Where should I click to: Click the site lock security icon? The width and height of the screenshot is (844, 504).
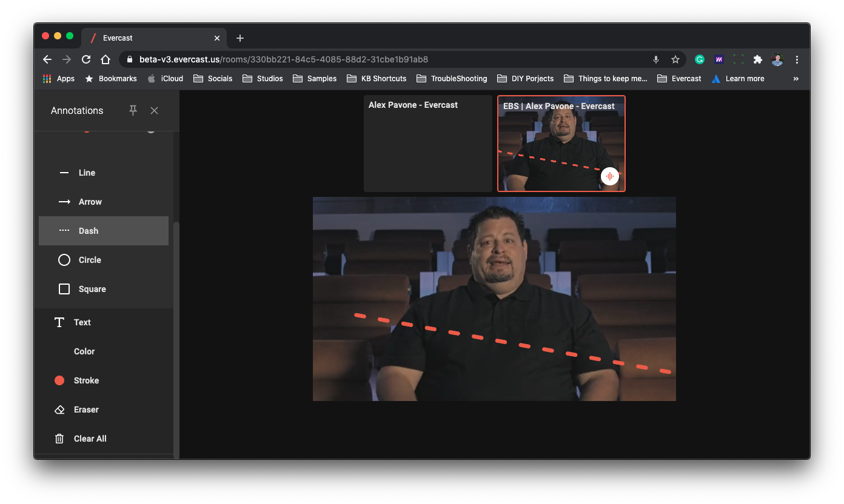pos(130,59)
